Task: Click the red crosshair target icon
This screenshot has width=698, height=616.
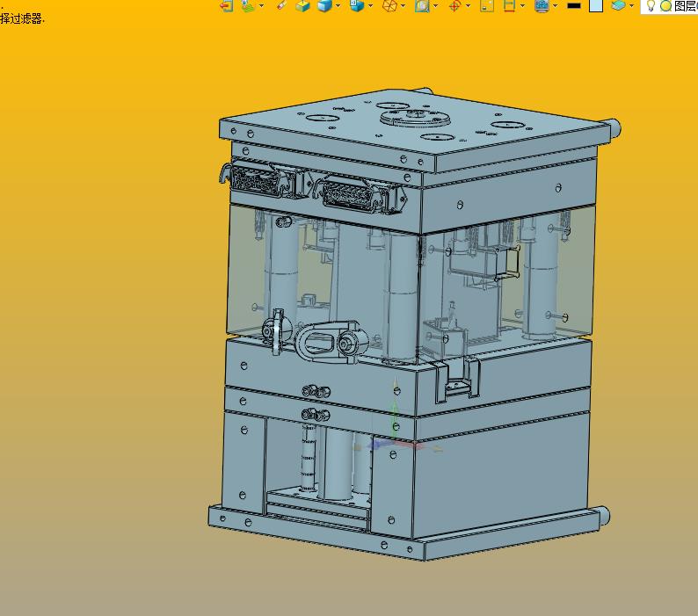Action: (x=454, y=5)
